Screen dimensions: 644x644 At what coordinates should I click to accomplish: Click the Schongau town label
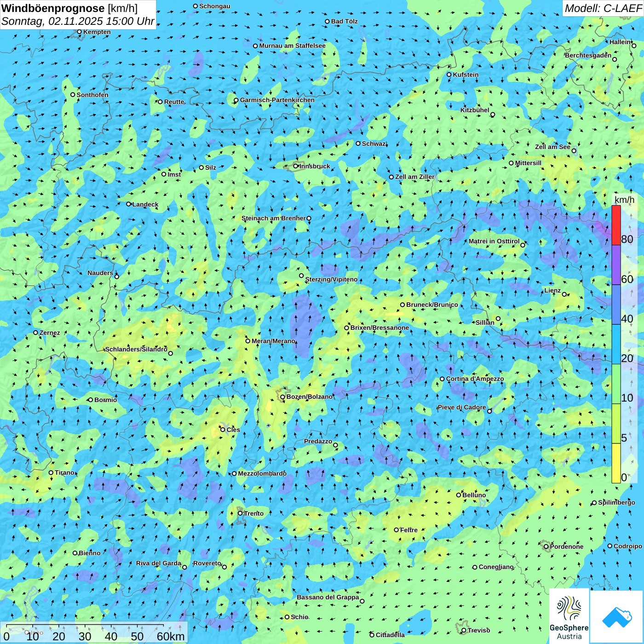215,6
